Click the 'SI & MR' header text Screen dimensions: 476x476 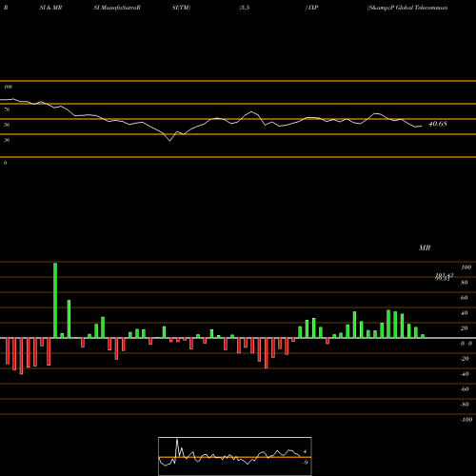(50, 8)
